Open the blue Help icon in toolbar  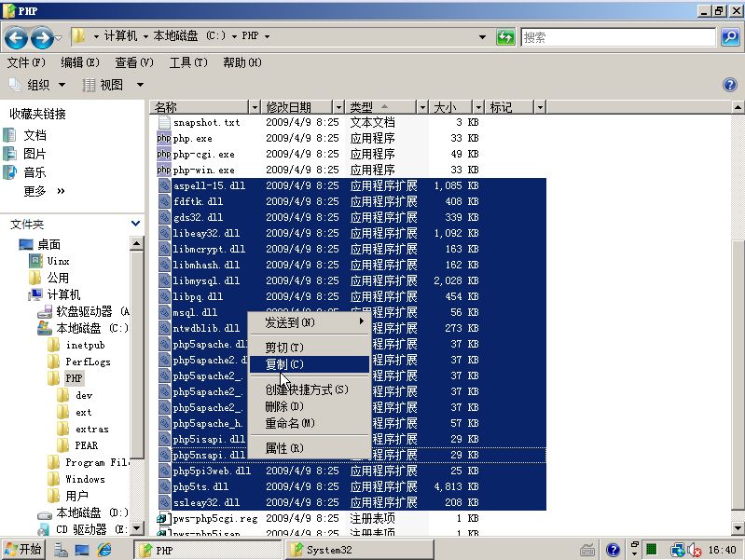(730, 85)
